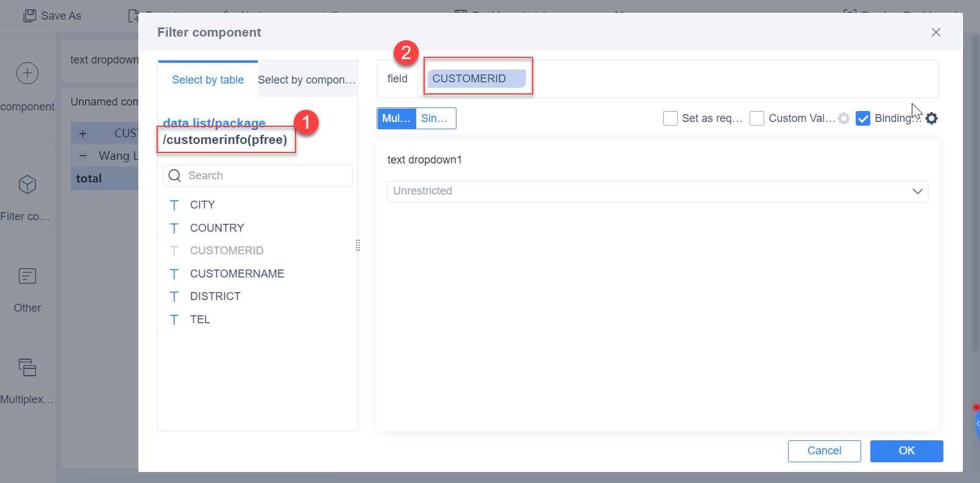This screenshot has height=483, width=980.
Task: Select the CUSTOMERNAME field
Action: pyautogui.click(x=237, y=274)
